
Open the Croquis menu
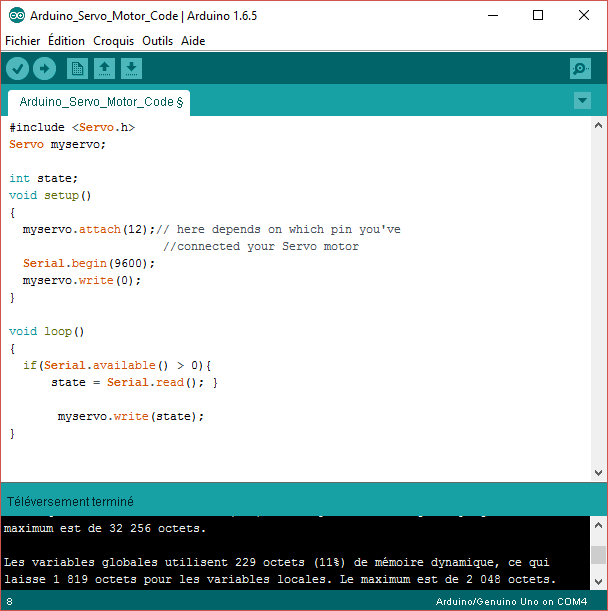coord(113,41)
